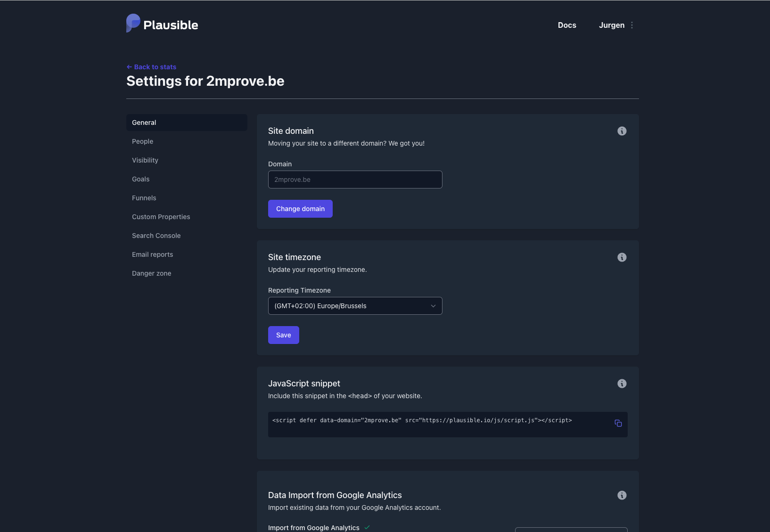The height and width of the screenshot is (532, 770).
Task: Expand the Reporting Timezone dropdown
Action: 355,306
